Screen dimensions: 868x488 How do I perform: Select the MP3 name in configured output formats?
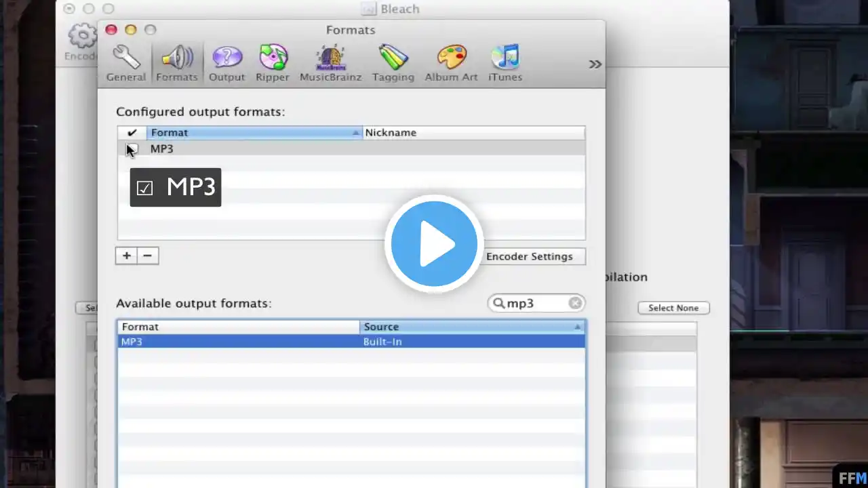point(162,149)
